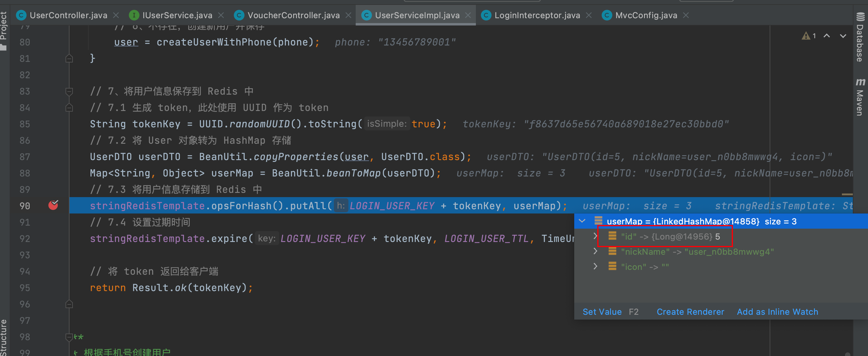The image size is (868, 356).
Task: Expand the "nickName" map entry
Action: (x=595, y=251)
